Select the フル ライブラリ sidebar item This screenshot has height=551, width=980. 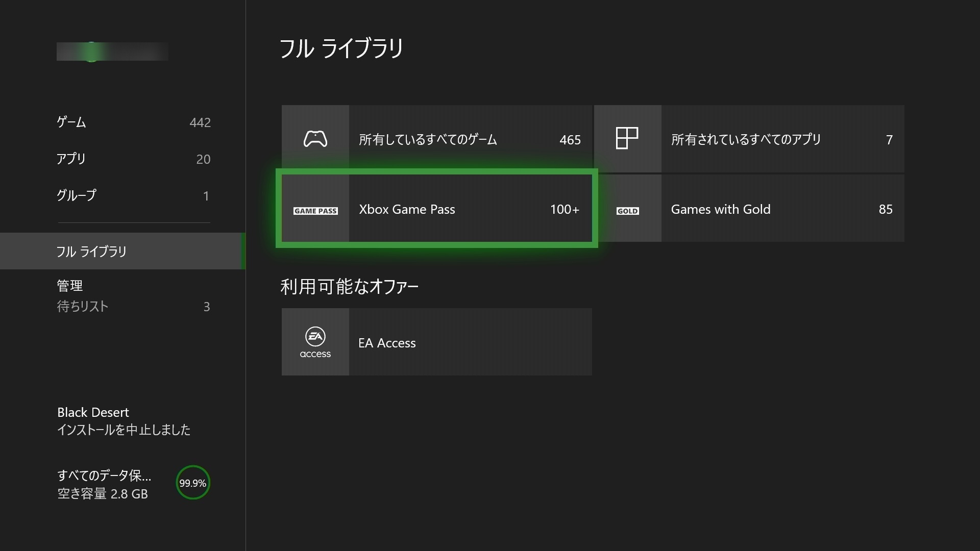122,251
